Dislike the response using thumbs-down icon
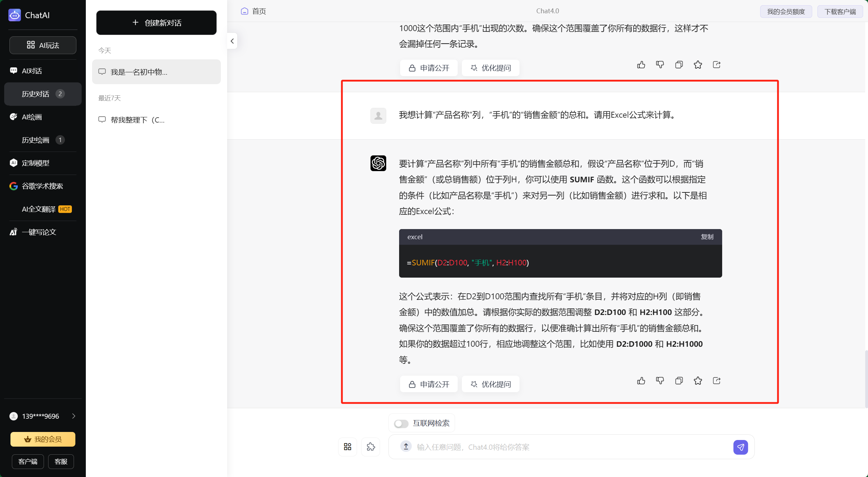This screenshot has width=868, height=477. coord(660,381)
